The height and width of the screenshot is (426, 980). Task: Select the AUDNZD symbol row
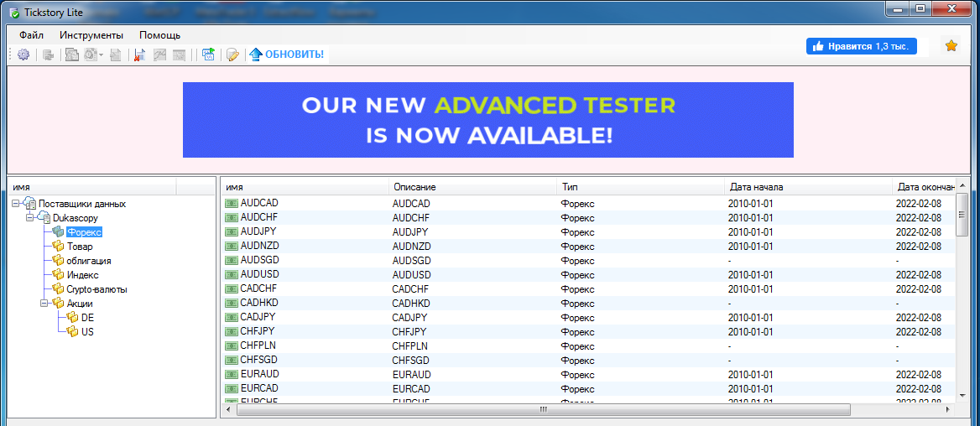click(589, 246)
